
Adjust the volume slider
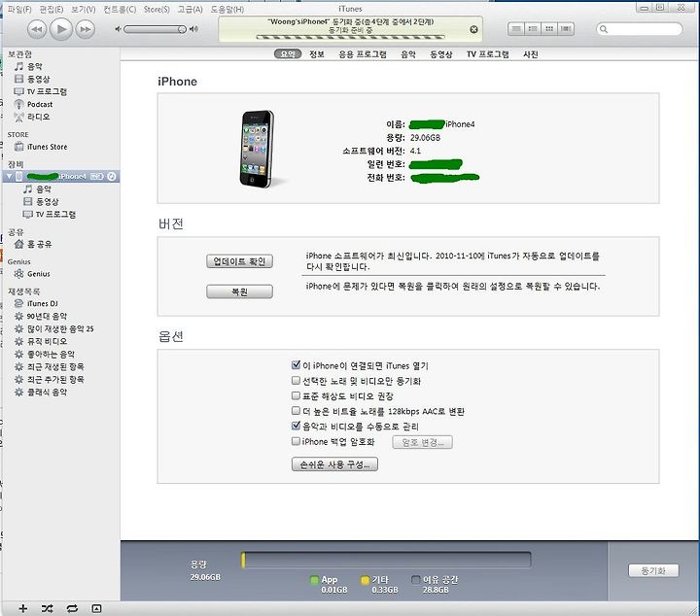(x=155, y=29)
